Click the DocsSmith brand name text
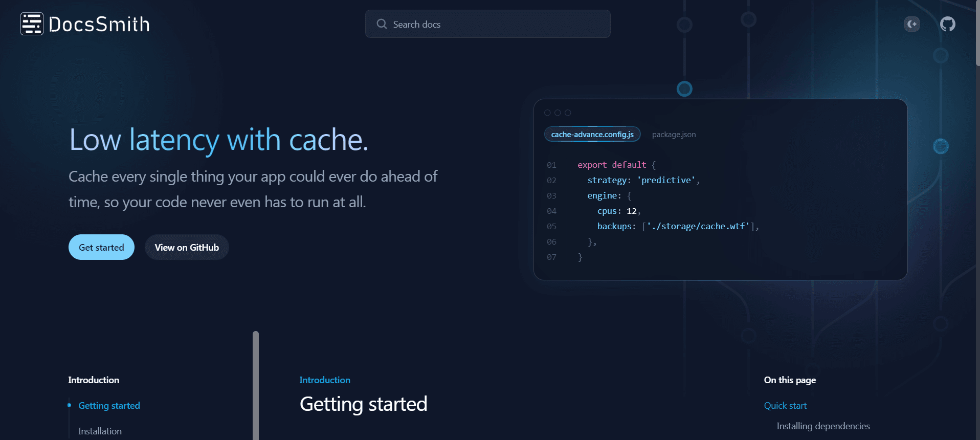 99,25
